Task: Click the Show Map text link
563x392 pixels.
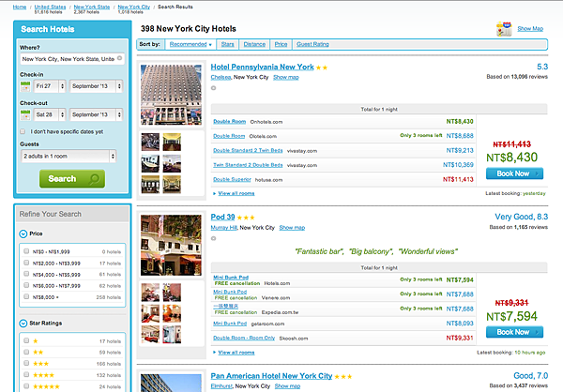Action: point(530,29)
